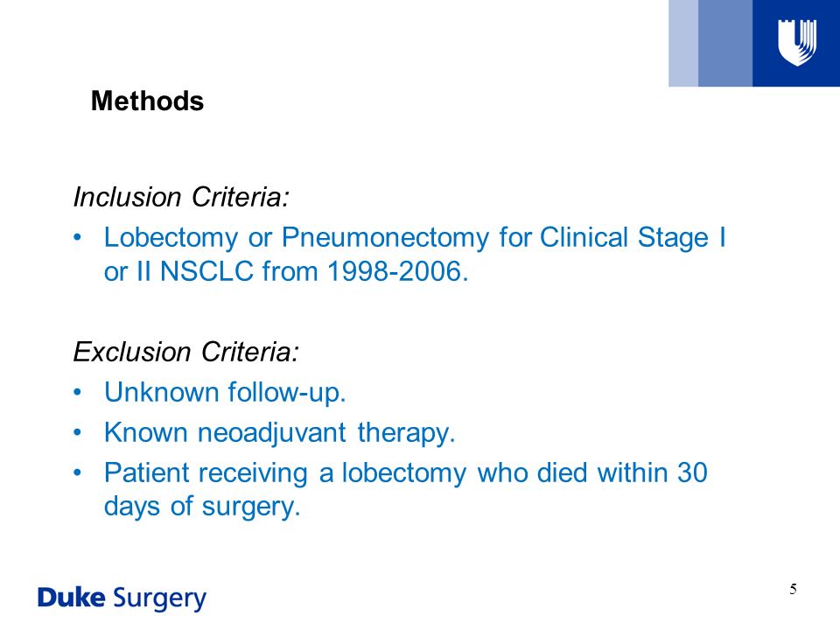Viewport: 840px width, 630px height.
Task: Select the Inclusion Criteria heading
Action: [x=181, y=197]
